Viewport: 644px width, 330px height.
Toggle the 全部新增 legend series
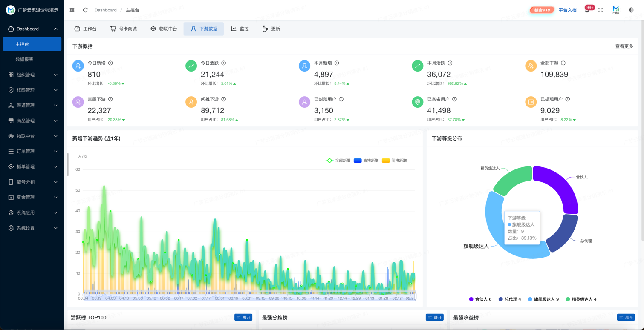(338, 161)
